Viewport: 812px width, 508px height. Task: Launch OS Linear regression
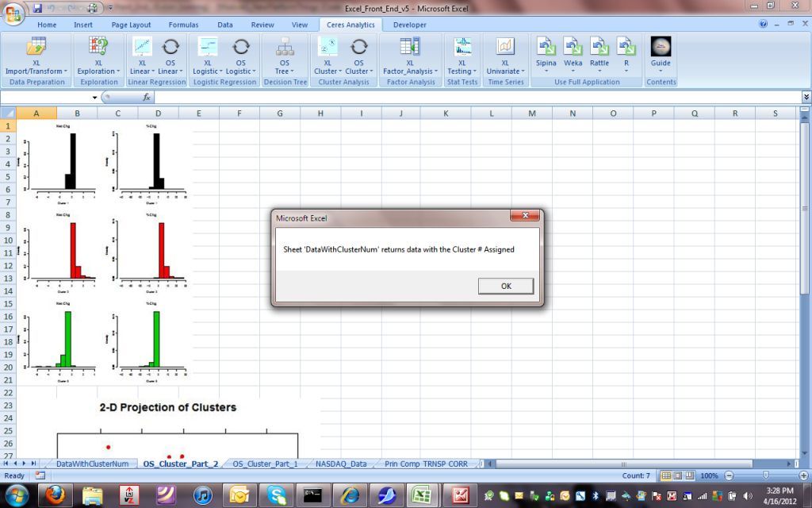click(x=170, y=56)
